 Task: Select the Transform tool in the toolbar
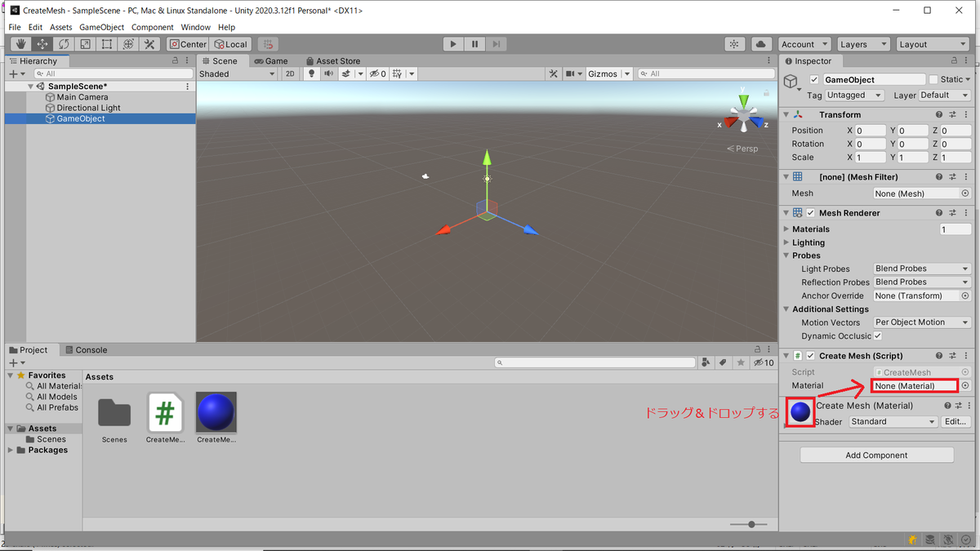click(127, 44)
